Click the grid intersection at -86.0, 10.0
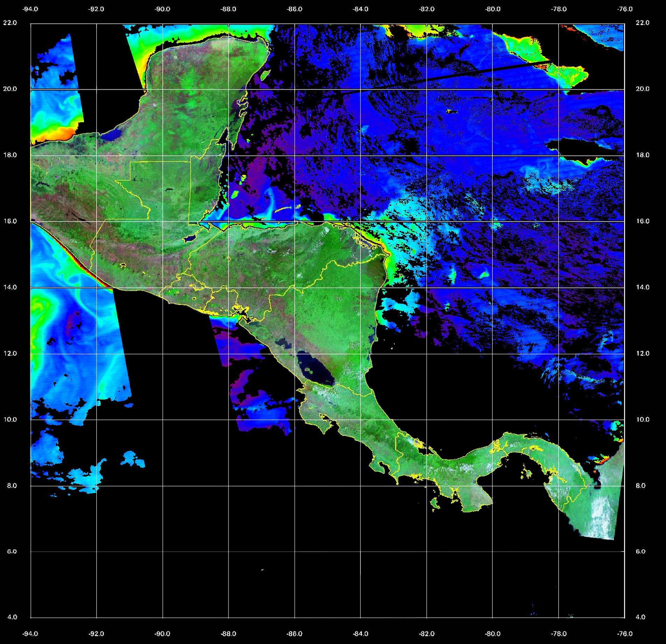 [294, 420]
